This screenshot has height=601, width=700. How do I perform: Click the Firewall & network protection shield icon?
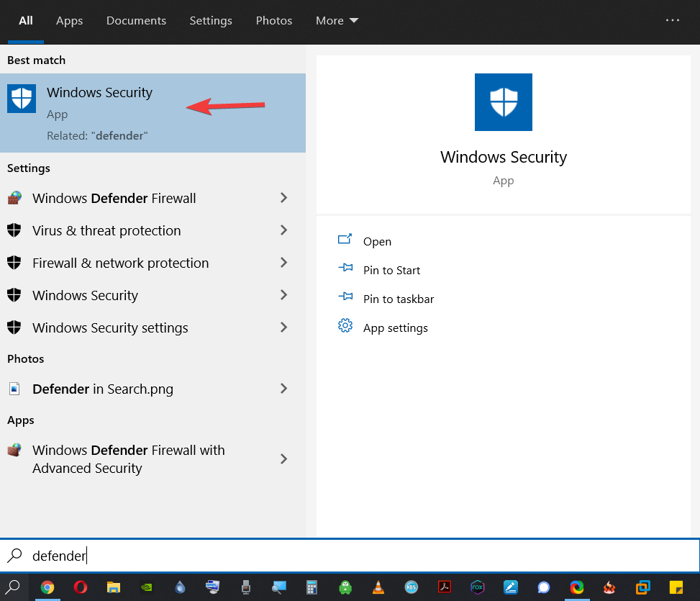[14, 263]
